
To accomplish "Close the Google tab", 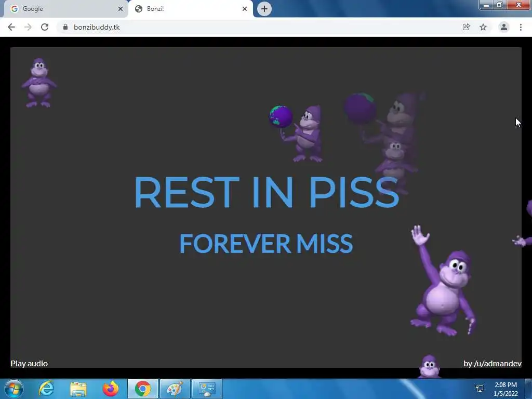I will pos(121,9).
